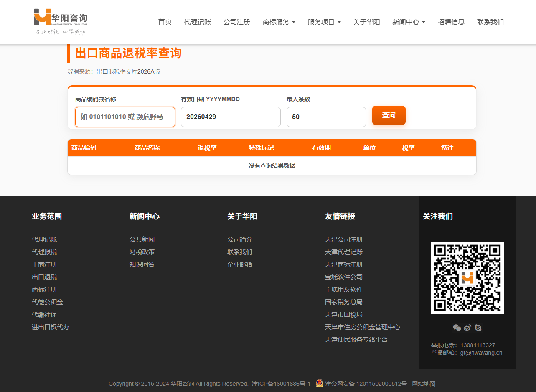Viewport: 536px width, 392px height.
Task: Click the 网站地图 link at the bottom
Action: coord(423,383)
